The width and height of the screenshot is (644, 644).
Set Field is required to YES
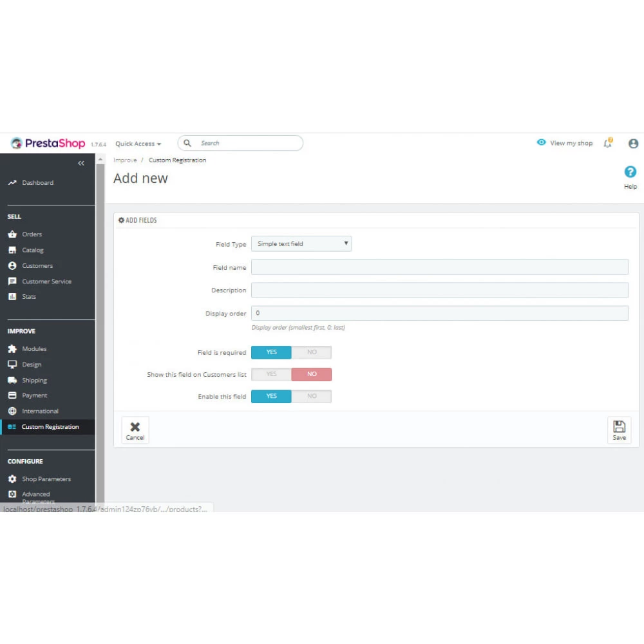pyautogui.click(x=271, y=352)
